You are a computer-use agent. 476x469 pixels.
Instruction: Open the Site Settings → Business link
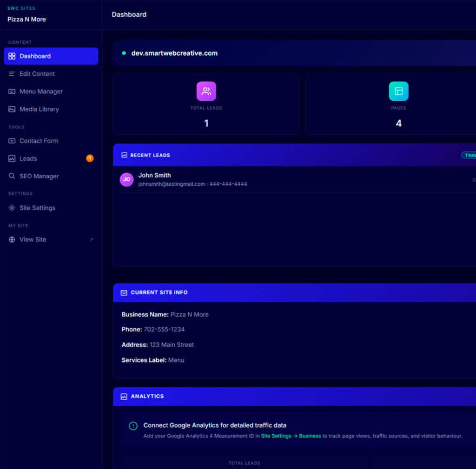(291, 436)
